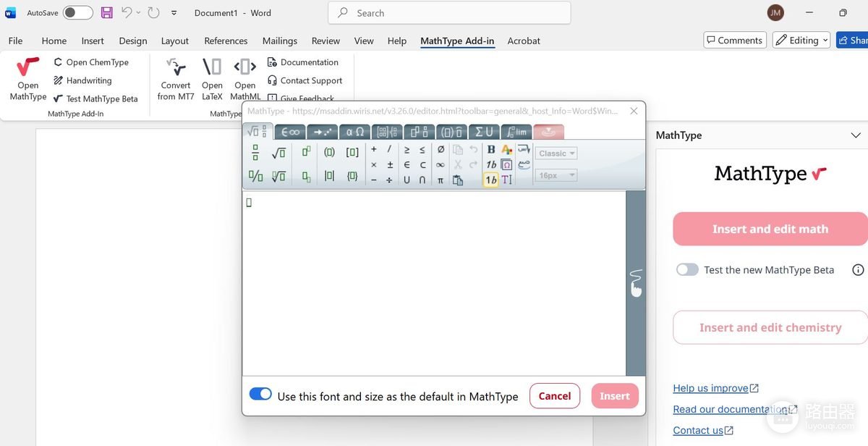The height and width of the screenshot is (446, 868).
Task: Click Open LaTeX ribbon button
Action: (x=212, y=79)
